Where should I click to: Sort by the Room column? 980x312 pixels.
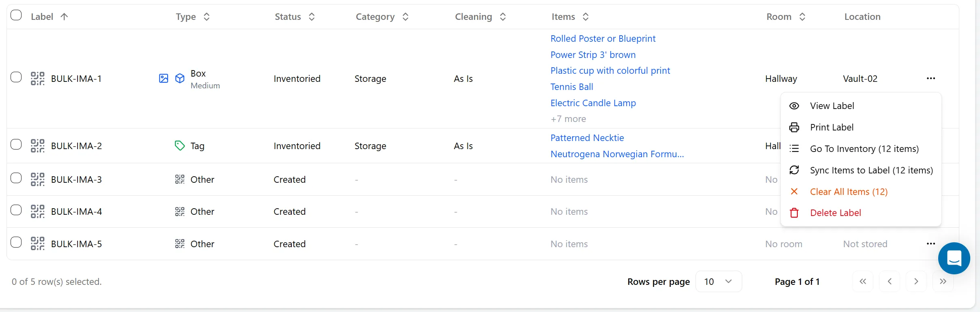coord(786,17)
